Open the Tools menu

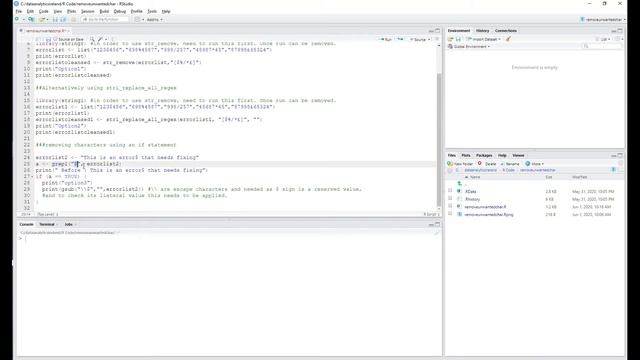point(152,11)
